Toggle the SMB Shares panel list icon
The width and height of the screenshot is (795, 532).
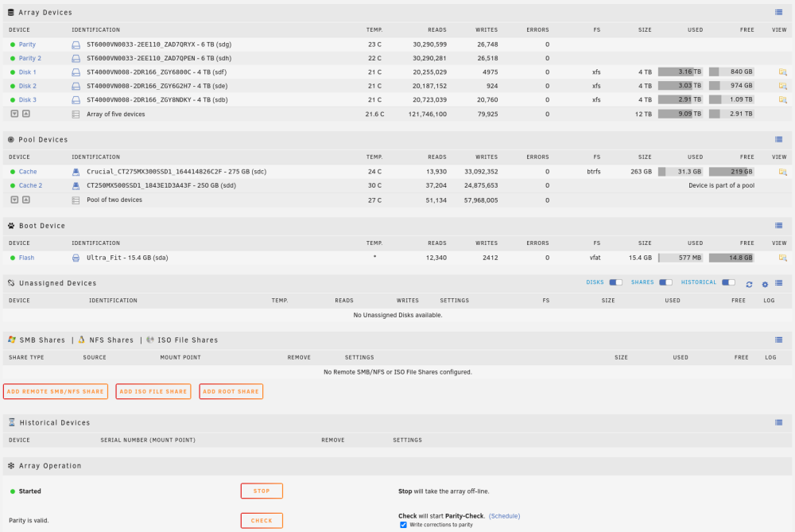[779, 340]
